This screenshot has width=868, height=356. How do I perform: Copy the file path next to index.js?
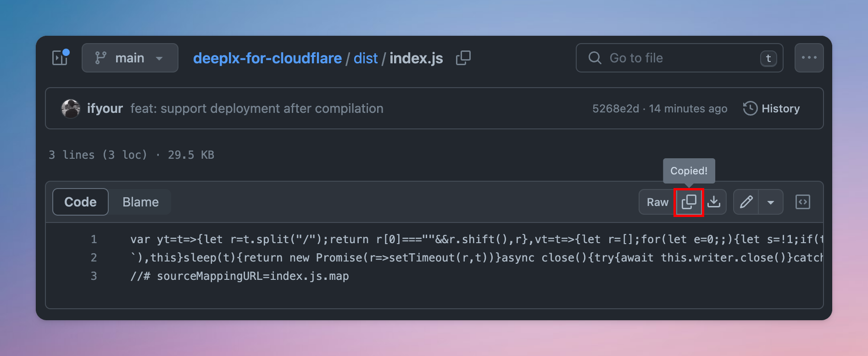point(463,58)
